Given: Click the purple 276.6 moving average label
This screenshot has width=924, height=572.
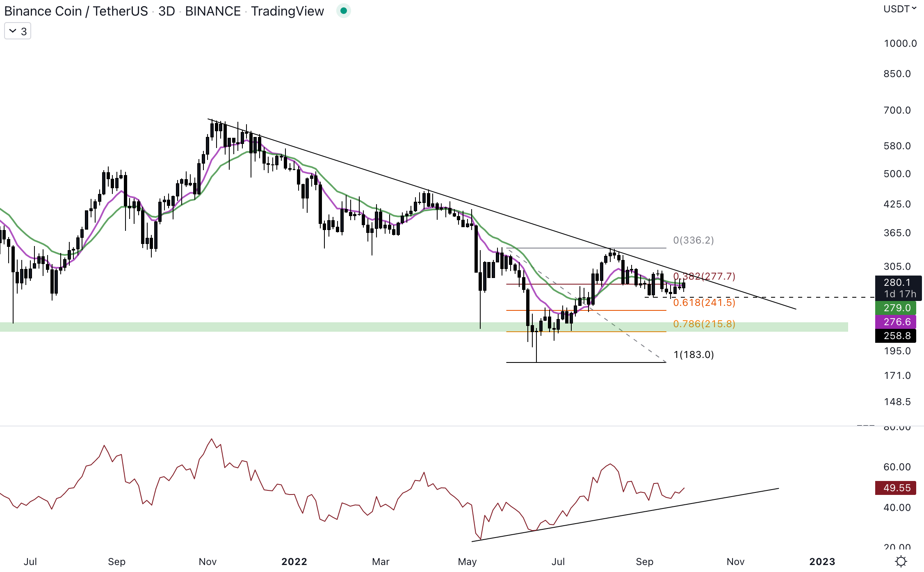Looking at the screenshot, I should (897, 322).
